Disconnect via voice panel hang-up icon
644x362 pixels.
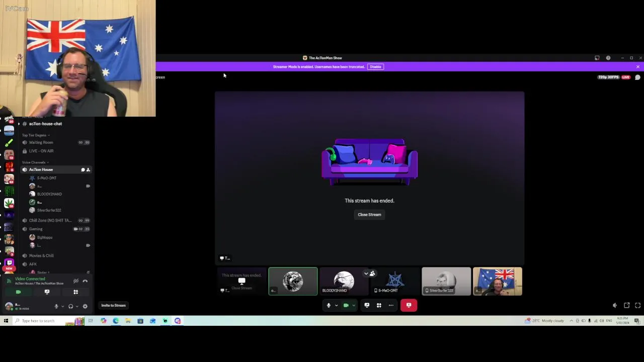(x=85, y=281)
